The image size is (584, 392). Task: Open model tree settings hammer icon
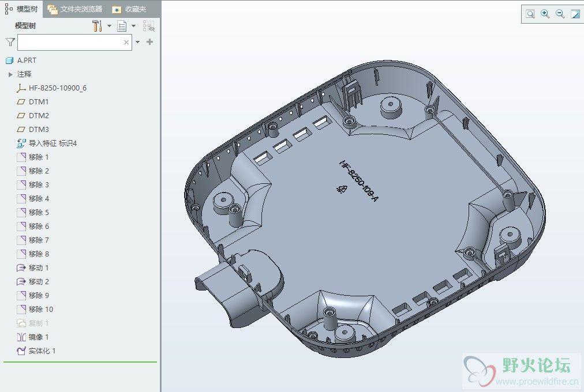pyautogui.click(x=97, y=26)
